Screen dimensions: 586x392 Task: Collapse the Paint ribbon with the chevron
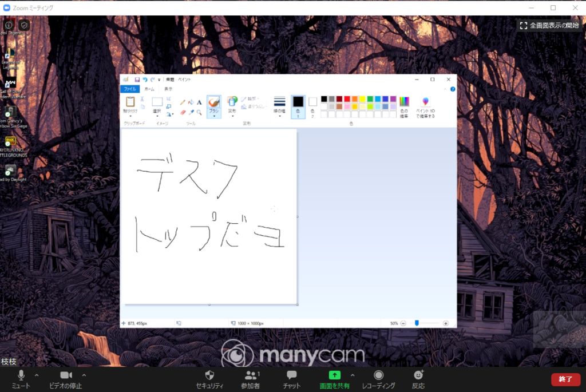(x=445, y=89)
